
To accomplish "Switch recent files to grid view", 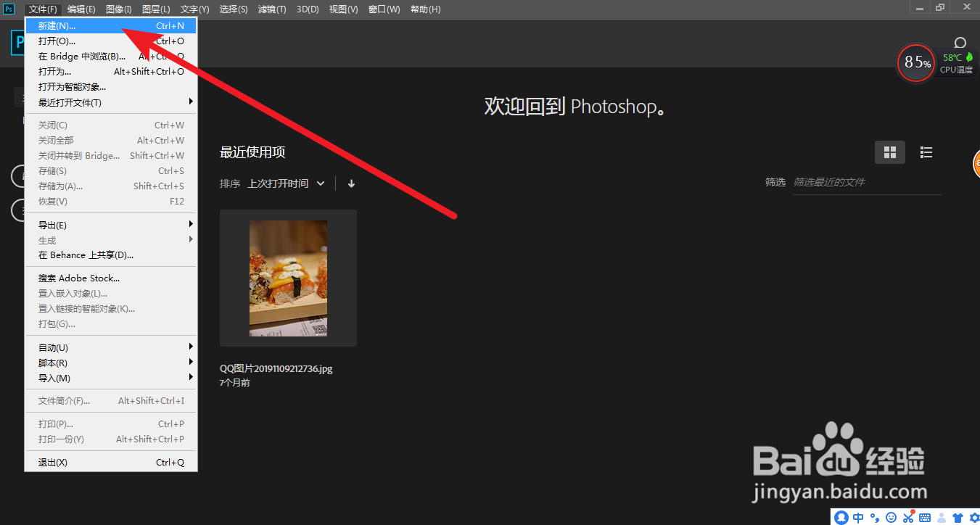I will (889, 152).
